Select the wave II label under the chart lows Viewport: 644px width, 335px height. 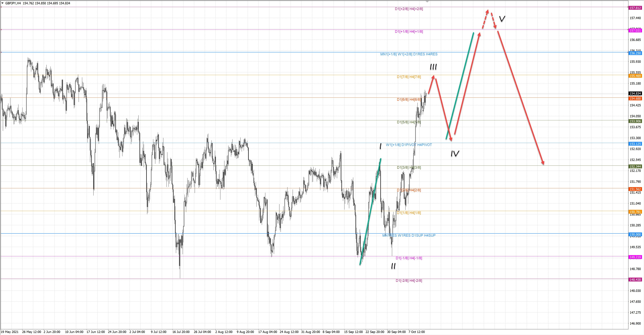(393, 266)
